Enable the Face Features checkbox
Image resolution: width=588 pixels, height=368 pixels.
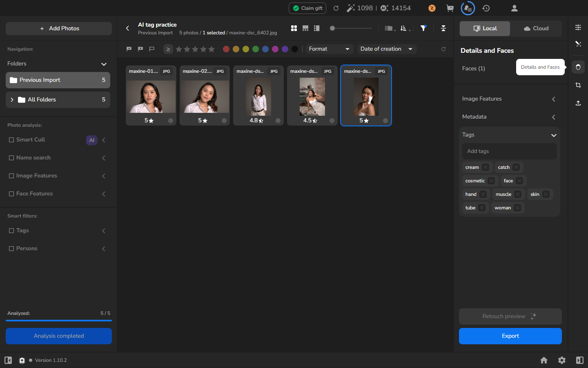coord(11,194)
